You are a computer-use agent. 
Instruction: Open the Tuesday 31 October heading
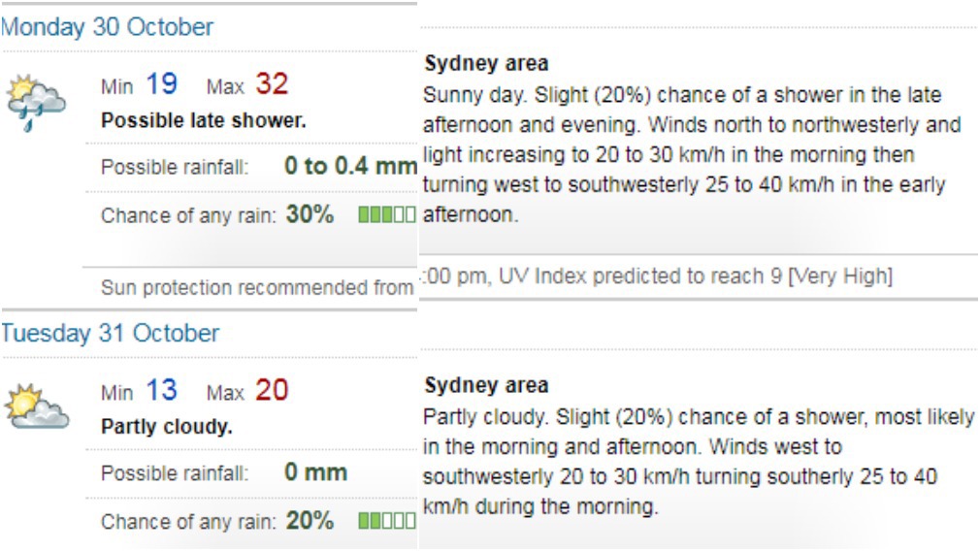click(x=110, y=334)
